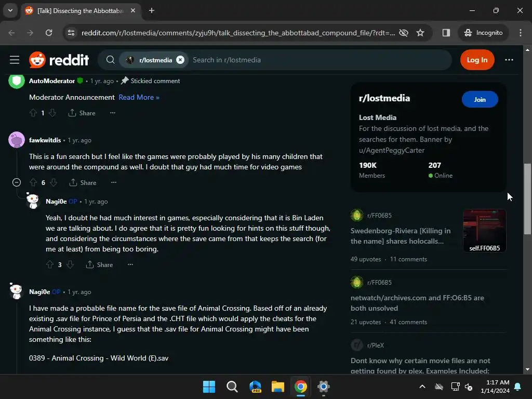This screenshot has height=399, width=532.
Task: Go back in Chrome browser
Action: [x=11, y=33]
